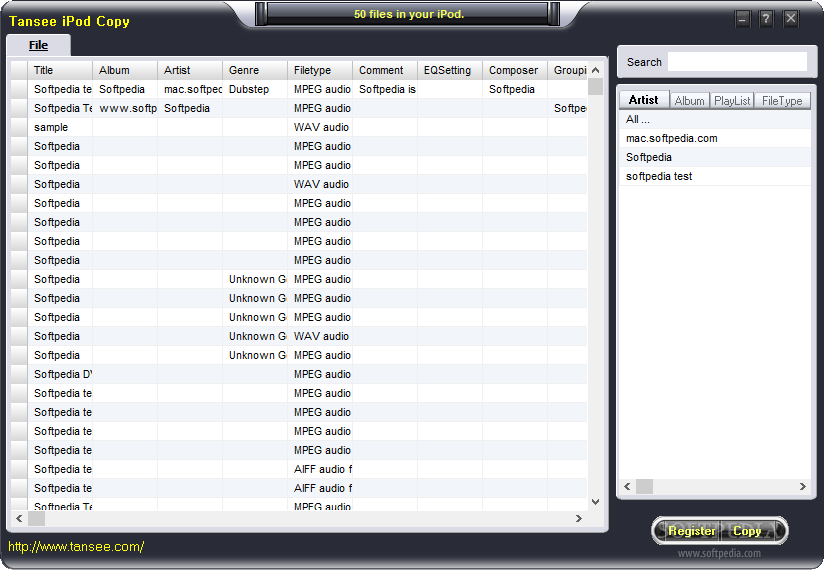This screenshot has width=824, height=572.
Task: Sort by the Comment column header
Action: click(385, 70)
